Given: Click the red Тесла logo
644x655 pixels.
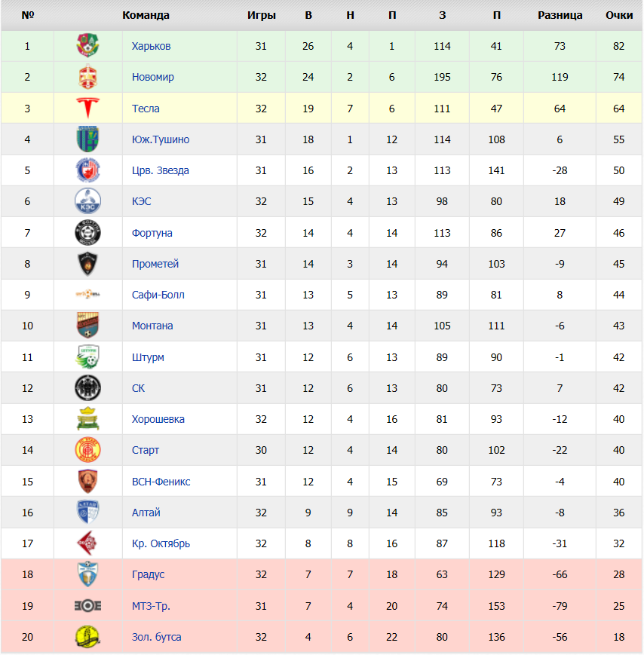Looking at the screenshot, I should [x=87, y=109].
